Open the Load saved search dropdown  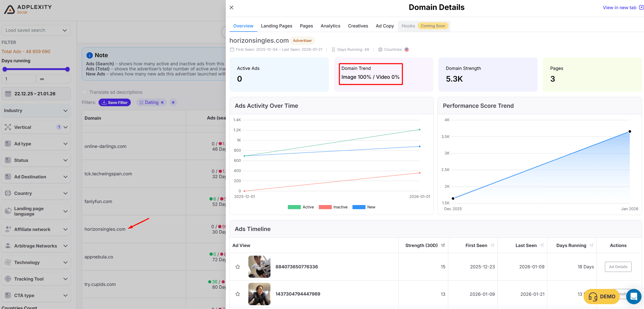pyautogui.click(x=36, y=30)
